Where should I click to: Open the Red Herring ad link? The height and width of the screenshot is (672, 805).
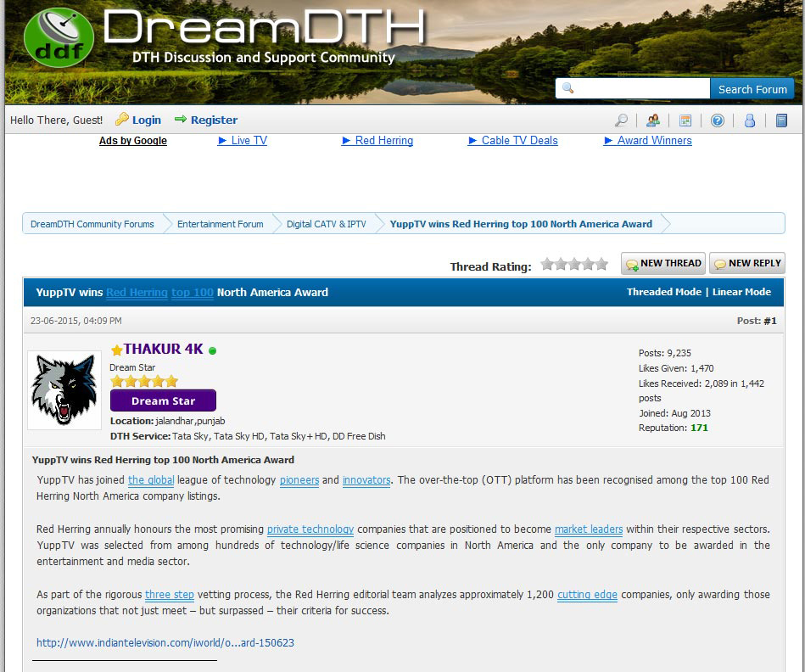point(377,141)
